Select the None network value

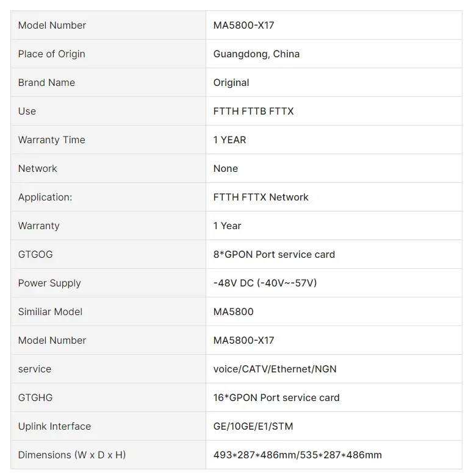point(226,168)
